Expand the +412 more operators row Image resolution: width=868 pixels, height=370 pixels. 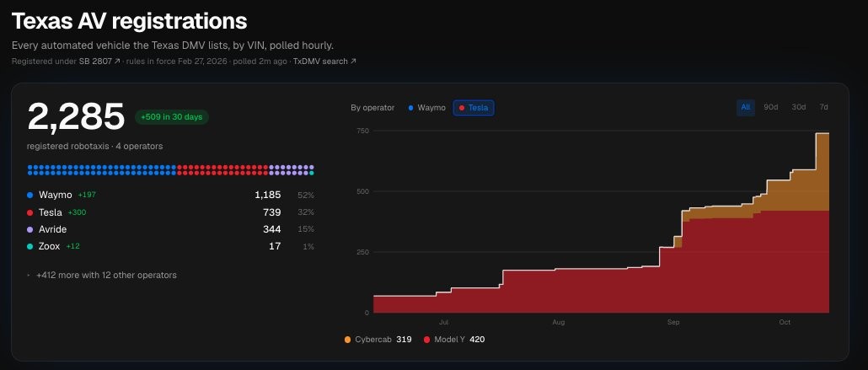(x=102, y=275)
